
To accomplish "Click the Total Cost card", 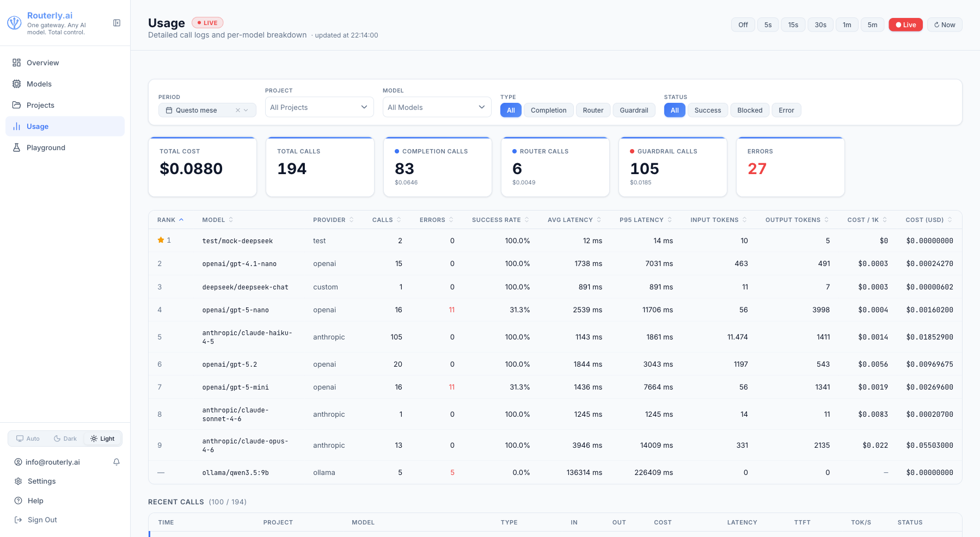I will point(203,167).
